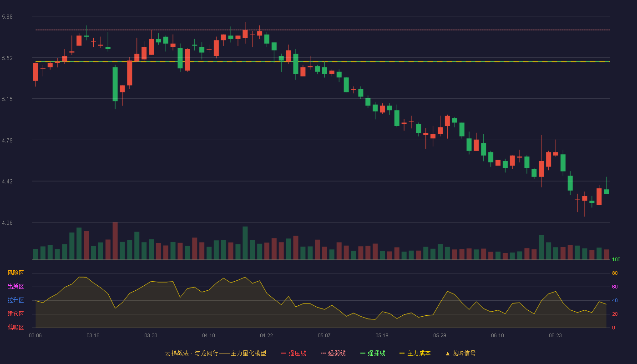Screen dimensions: 637x364
Task: Click the 06-23 date axis label
Action: click(555, 335)
